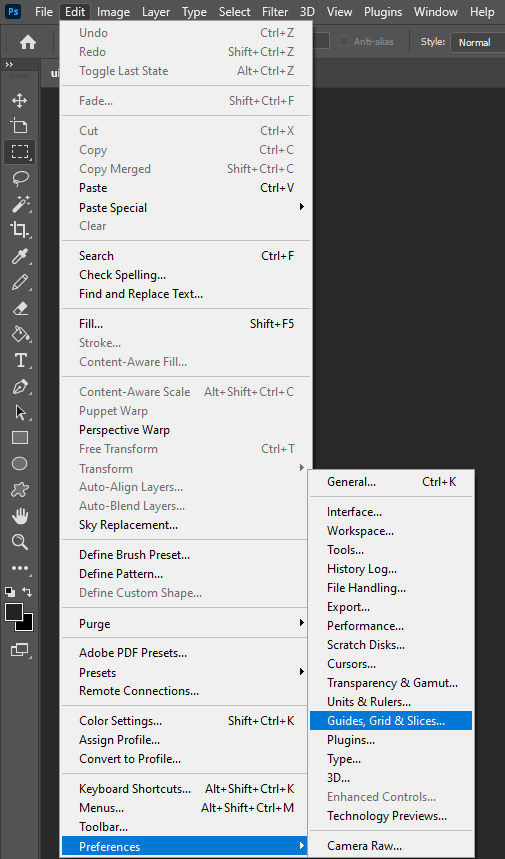Expand the toolbar with double-arrow

point(9,65)
